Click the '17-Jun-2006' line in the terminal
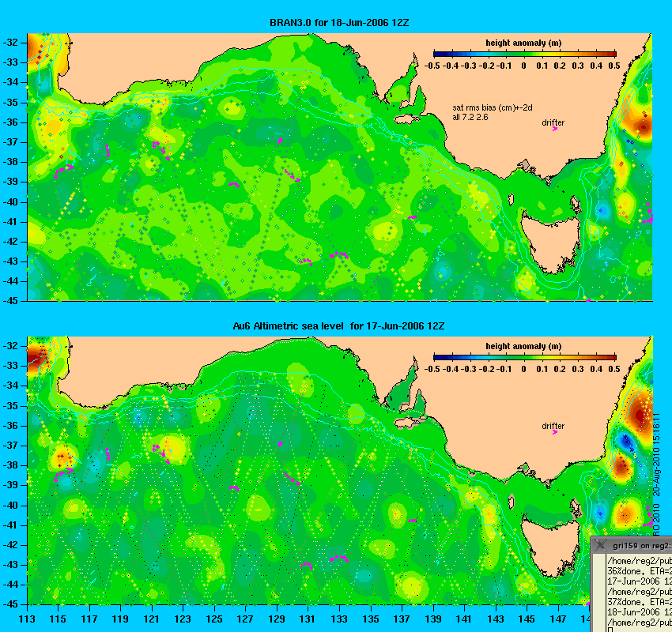 (640, 581)
